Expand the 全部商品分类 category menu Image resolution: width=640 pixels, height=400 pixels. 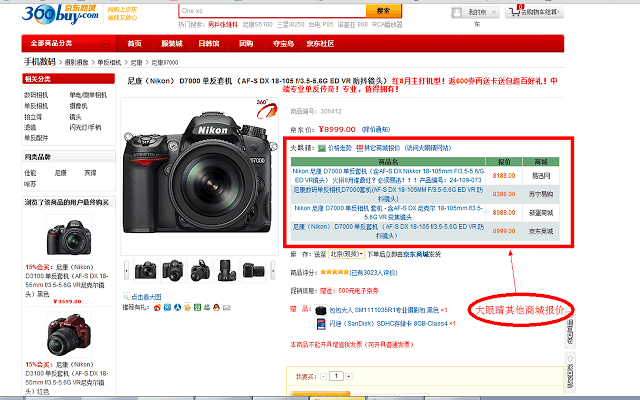coord(69,43)
